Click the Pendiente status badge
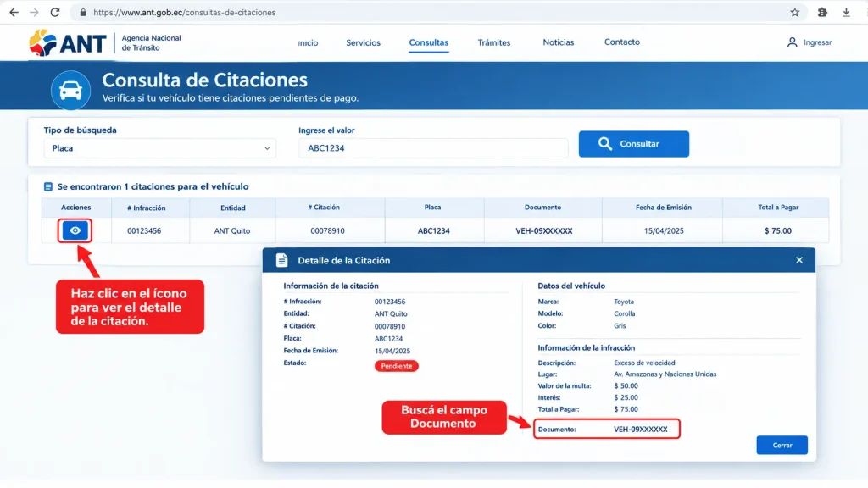Image resolution: width=868 pixels, height=488 pixels. tap(397, 366)
